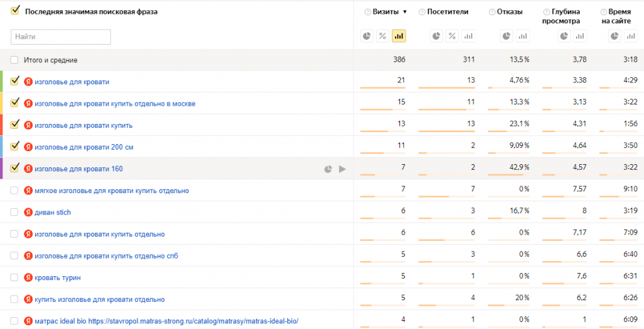Open the матрас ideal bio stavropol link
The width and height of the screenshot is (644, 329).
166,321
